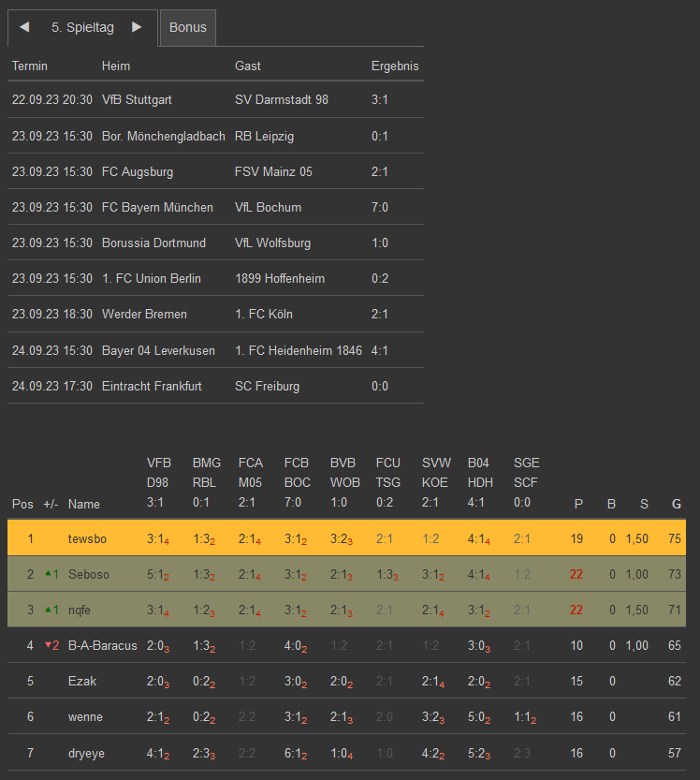Click the FCB BOC match column header
The image size is (700, 780).
(297, 483)
